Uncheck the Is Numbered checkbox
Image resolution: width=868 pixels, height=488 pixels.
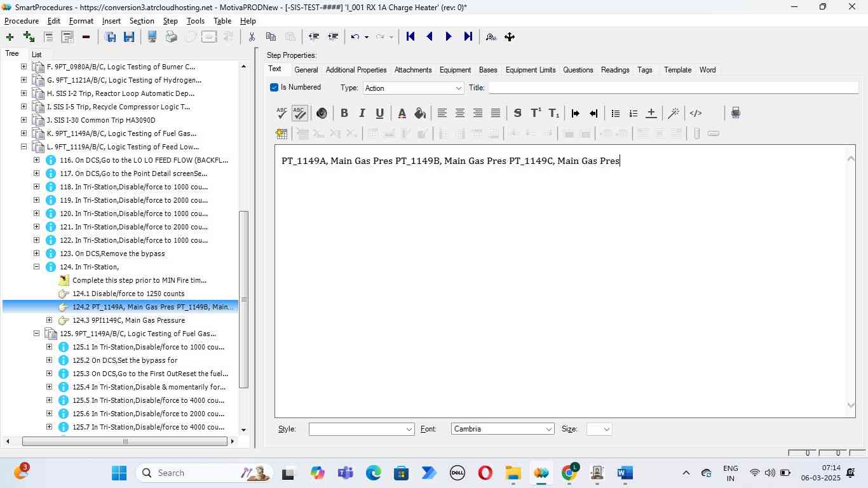(x=274, y=88)
